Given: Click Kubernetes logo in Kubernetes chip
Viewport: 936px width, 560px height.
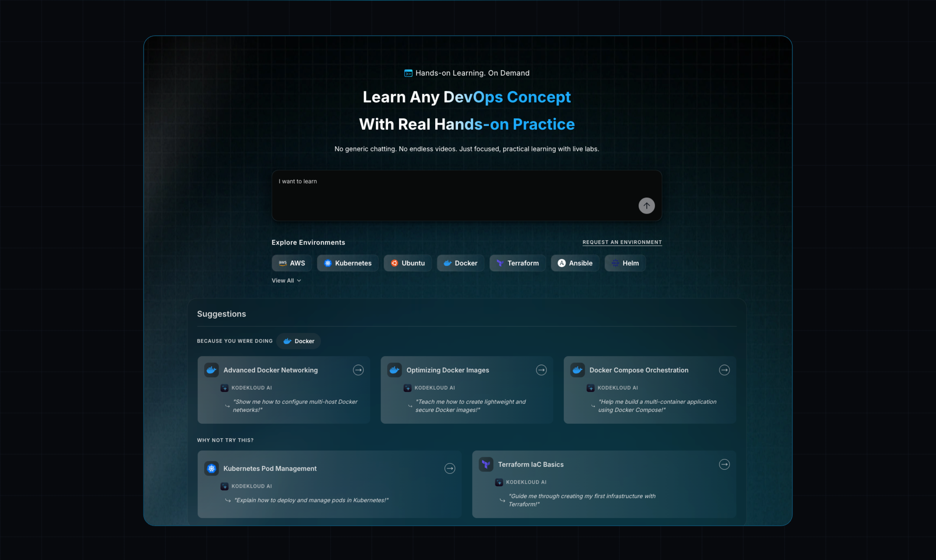Looking at the screenshot, I should (328, 263).
